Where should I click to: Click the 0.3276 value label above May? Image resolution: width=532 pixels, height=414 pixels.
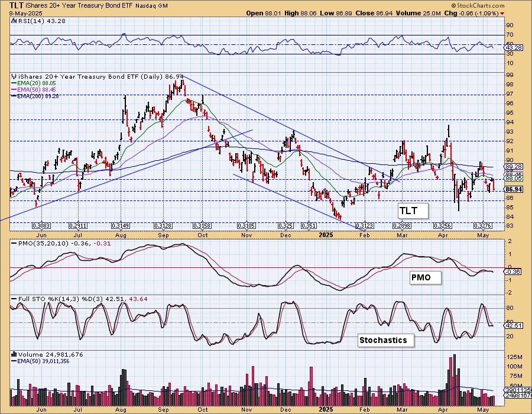pyautogui.click(x=483, y=226)
